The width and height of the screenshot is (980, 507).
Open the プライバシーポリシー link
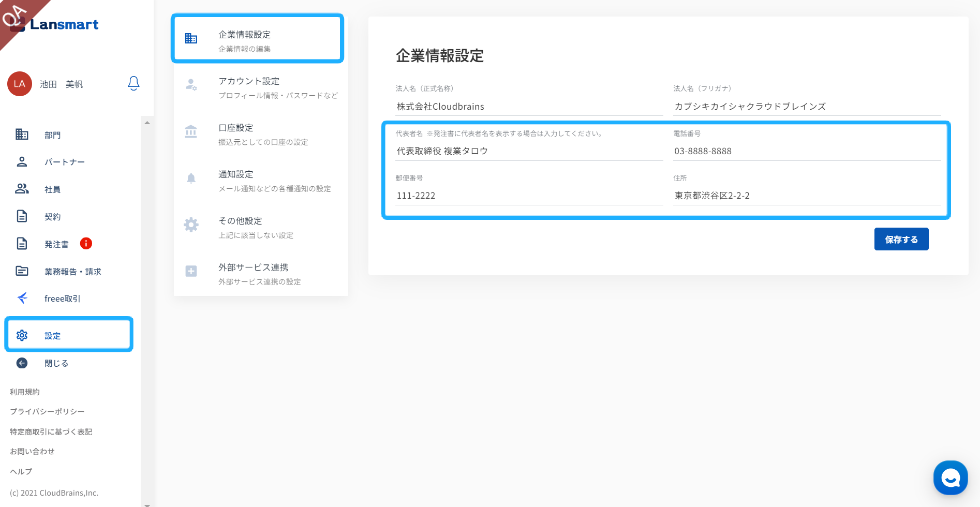(47, 411)
